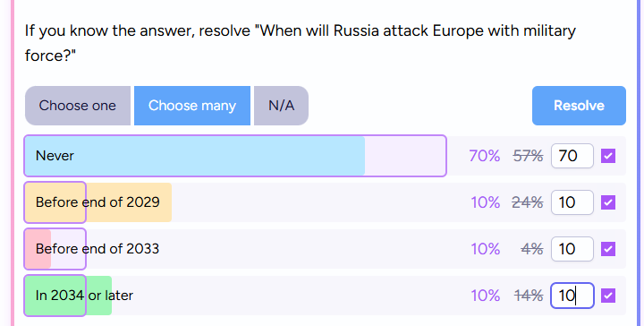Uncheck the Never answer checkbox
Viewport: 644px width, 326px height.
click(608, 156)
